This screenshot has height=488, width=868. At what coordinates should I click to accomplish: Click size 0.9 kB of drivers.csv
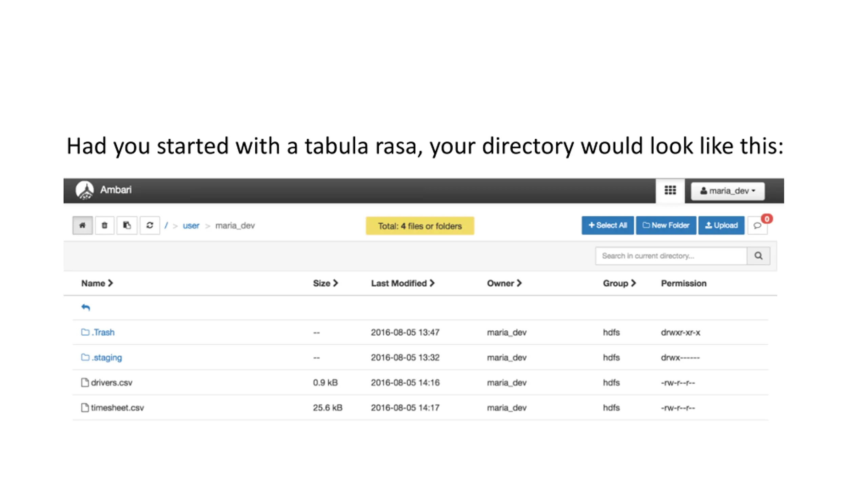[x=325, y=383]
